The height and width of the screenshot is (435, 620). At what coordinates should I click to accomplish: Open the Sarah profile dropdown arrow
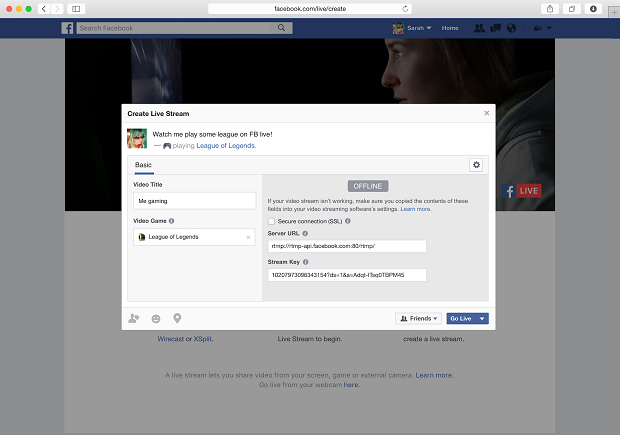click(429, 28)
